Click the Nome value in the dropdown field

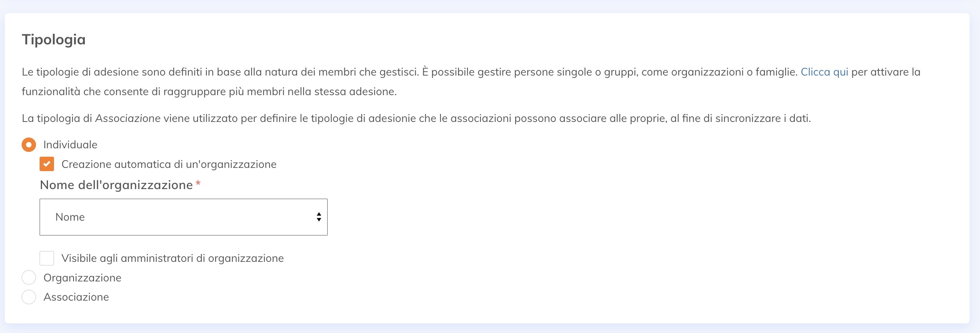[x=70, y=217]
